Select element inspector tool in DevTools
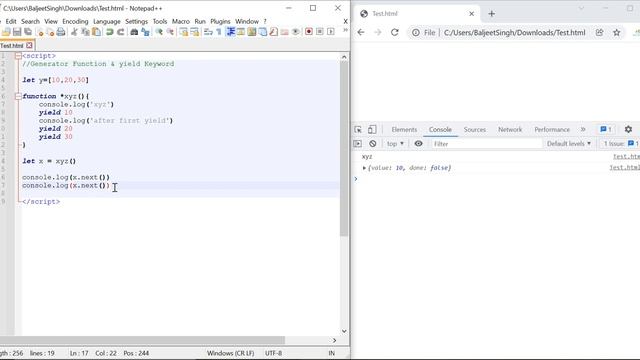This screenshot has width=640, height=360. click(358, 129)
